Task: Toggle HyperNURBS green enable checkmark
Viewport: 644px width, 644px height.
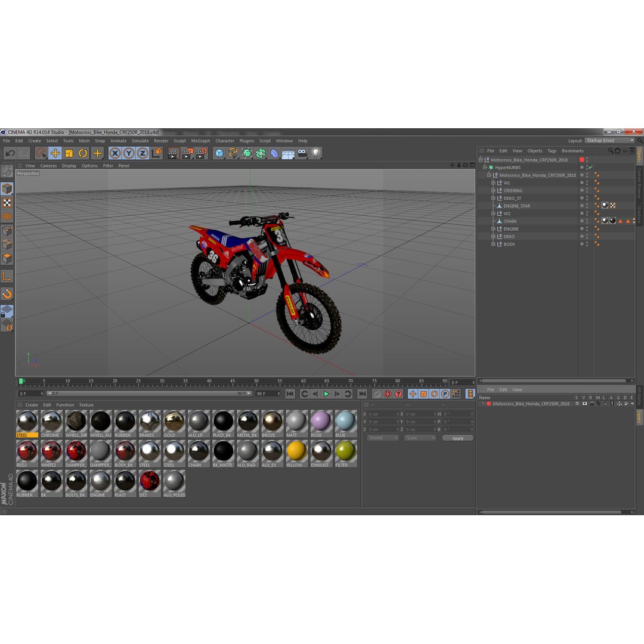Action: click(590, 168)
